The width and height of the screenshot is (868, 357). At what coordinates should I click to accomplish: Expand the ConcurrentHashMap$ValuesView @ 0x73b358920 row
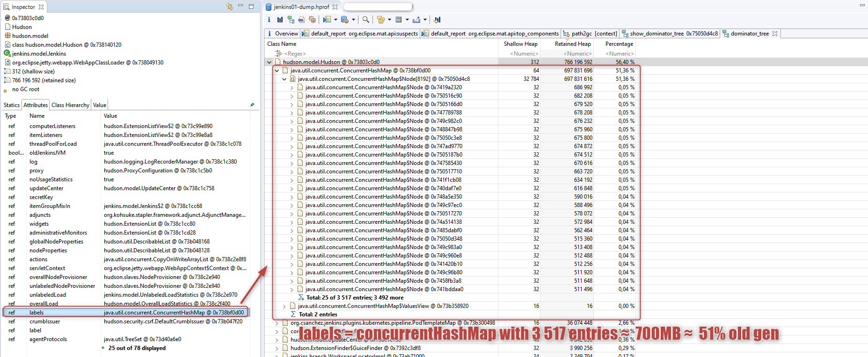tap(284, 306)
